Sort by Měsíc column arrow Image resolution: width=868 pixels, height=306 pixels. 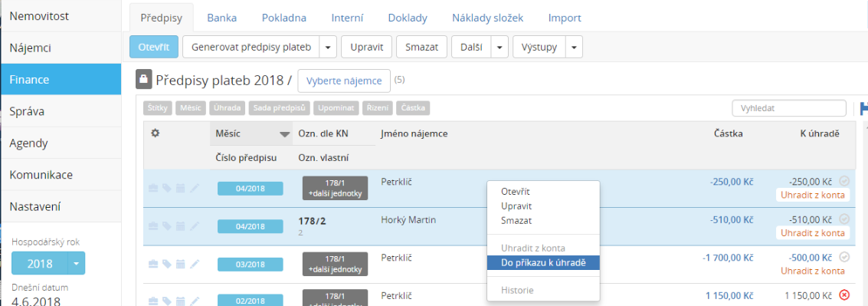click(284, 134)
